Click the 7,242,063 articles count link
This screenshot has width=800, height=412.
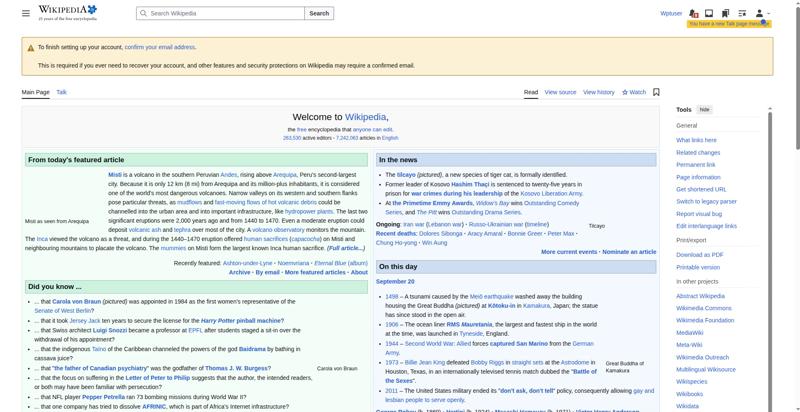point(347,138)
